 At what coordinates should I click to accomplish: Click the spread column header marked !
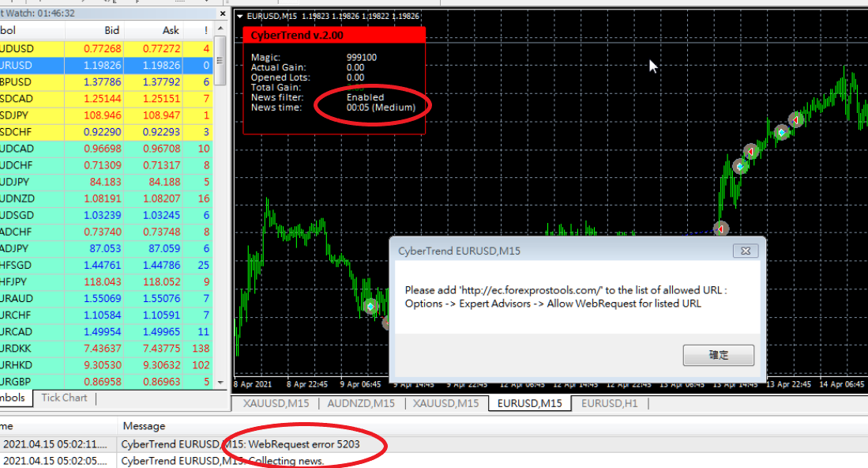pos(198,31)
